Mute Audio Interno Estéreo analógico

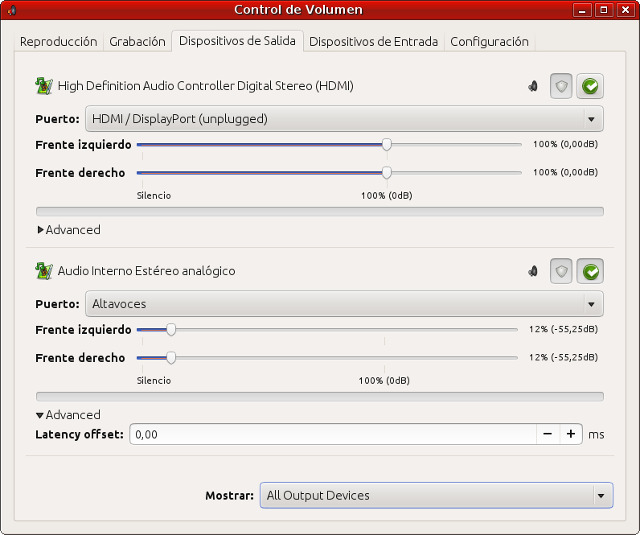click(x=533, y=271)
